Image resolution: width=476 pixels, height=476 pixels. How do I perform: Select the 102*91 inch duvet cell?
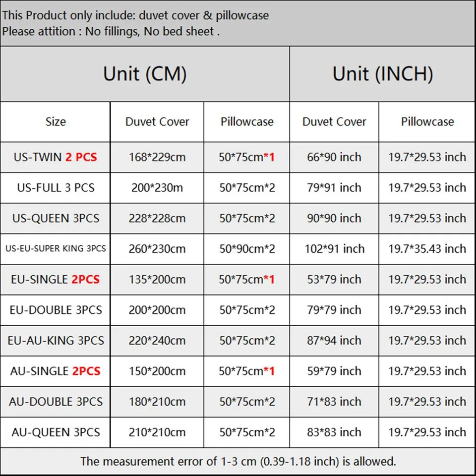[x=334, y=249]
